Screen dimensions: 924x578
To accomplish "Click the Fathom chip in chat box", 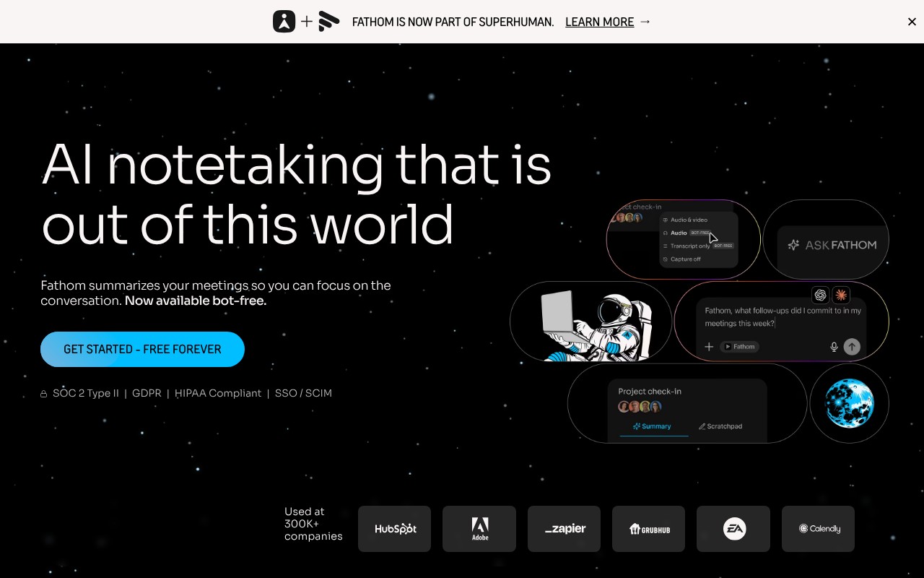I will 739,347.
